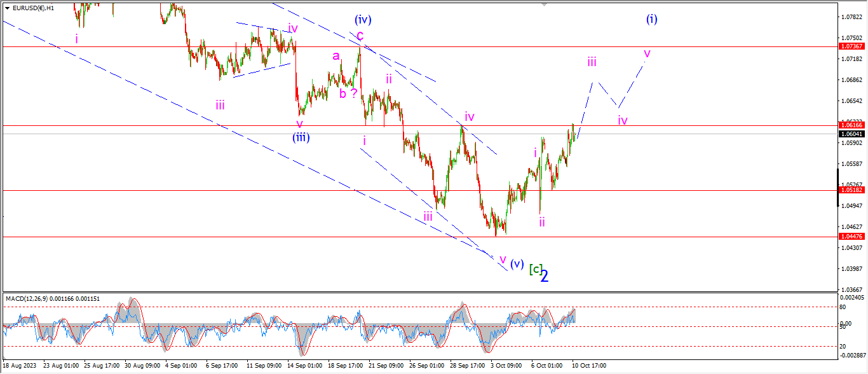Select the blue (iv) wave label
This screenshot has height=374, width=868.
[x=363, y=19]
